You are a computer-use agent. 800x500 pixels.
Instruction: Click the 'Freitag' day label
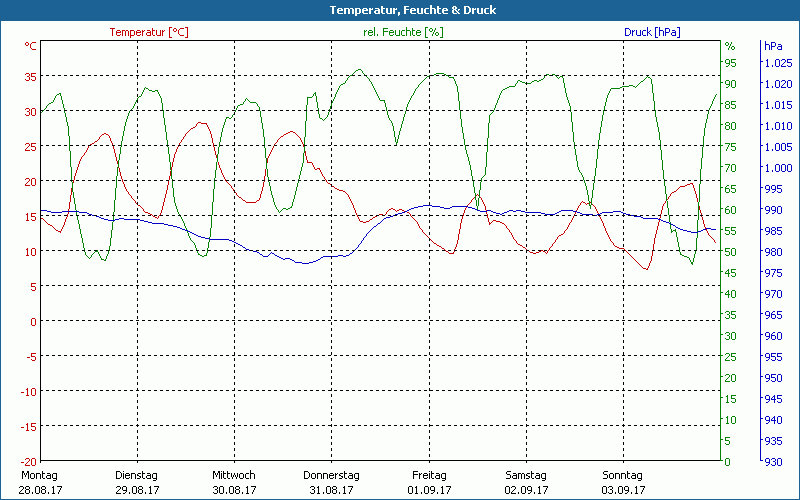429,475
